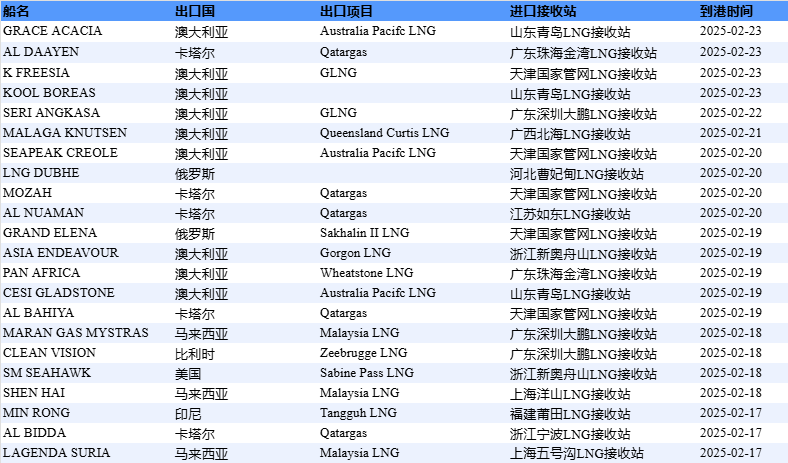Image resolution: width=788 pixels, height=463 pixels.
Task: Click GLNG in K FREESIA row
Action: click(338, 73)
